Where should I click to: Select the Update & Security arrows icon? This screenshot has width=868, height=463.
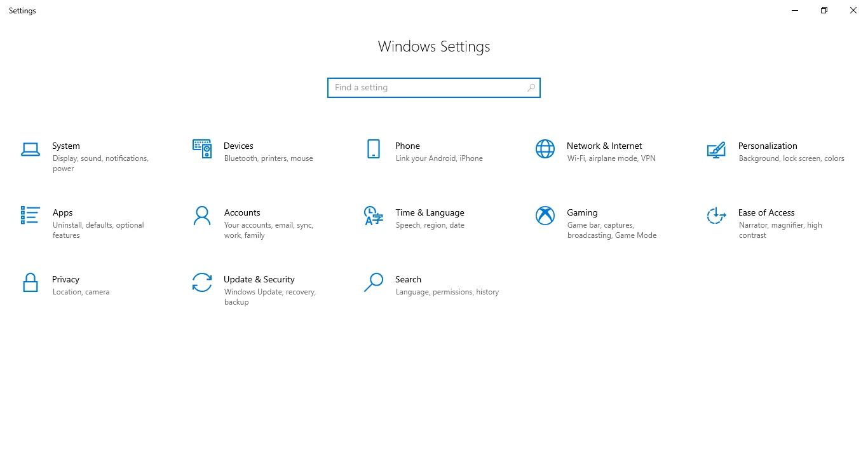pyautogui.click(x=201, y=283)
